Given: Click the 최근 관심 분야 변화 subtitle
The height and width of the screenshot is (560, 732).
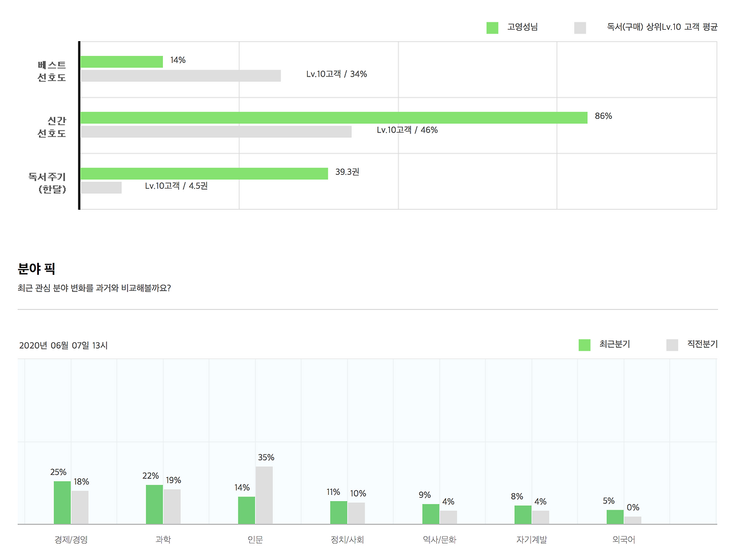Looking at the screenshot, I should (x=94, y=288).
